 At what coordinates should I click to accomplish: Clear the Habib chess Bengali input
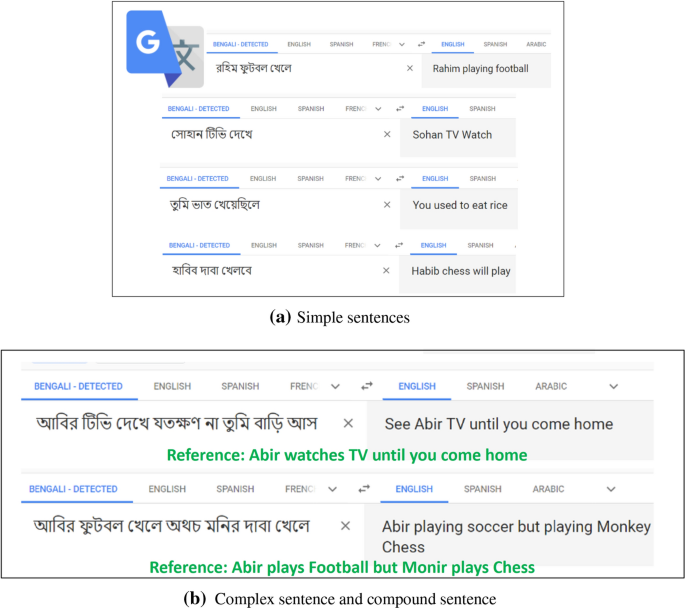point(386,270)
